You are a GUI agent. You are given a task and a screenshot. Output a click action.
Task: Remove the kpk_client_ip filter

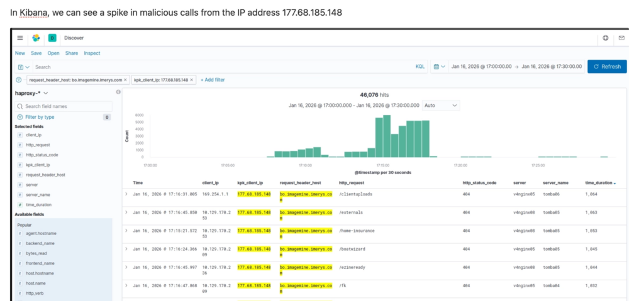pyautogui.click(x=193, y=80)
